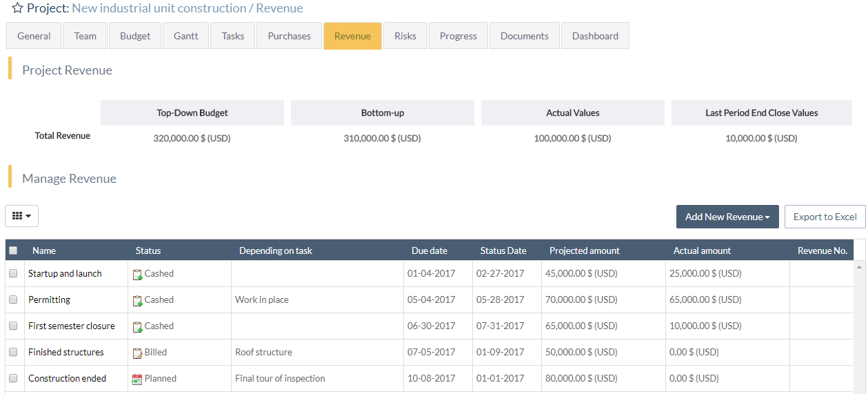Select the Revenue tab

tap(352, 36)
